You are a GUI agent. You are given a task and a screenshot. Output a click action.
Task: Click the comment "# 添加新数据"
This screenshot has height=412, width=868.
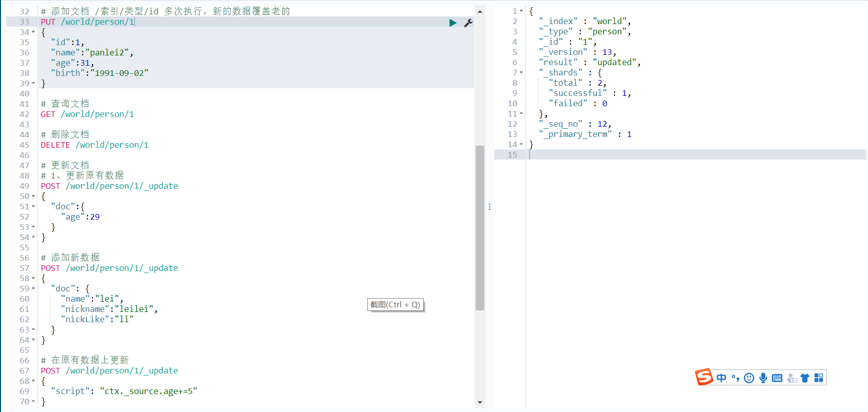tap(70, 258)
